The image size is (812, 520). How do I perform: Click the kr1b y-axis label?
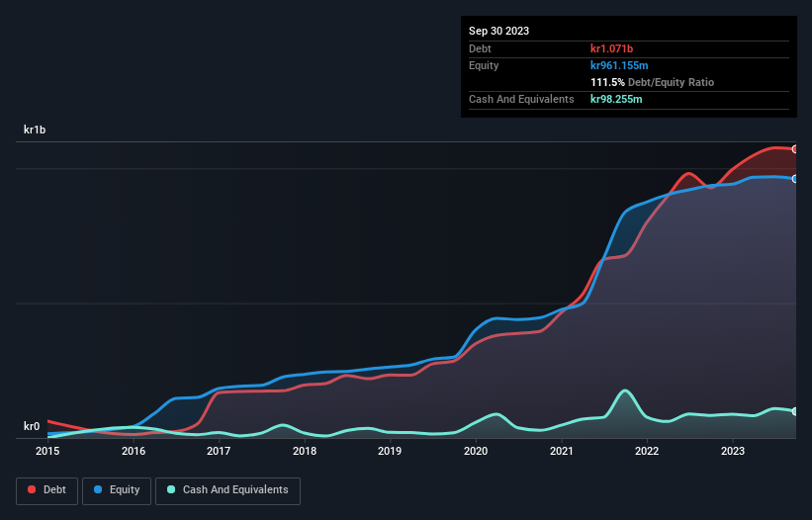click(35, 130)
